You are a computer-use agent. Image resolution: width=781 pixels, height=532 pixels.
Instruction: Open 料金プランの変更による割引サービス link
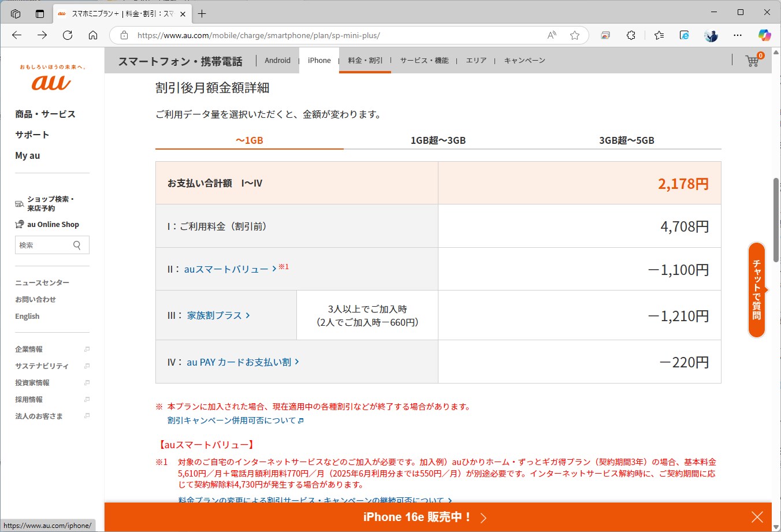point(315,500)
